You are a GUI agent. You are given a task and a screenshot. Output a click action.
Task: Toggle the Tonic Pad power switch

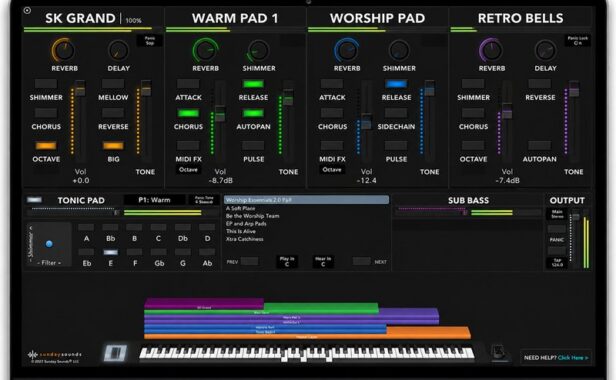(34, 200)
